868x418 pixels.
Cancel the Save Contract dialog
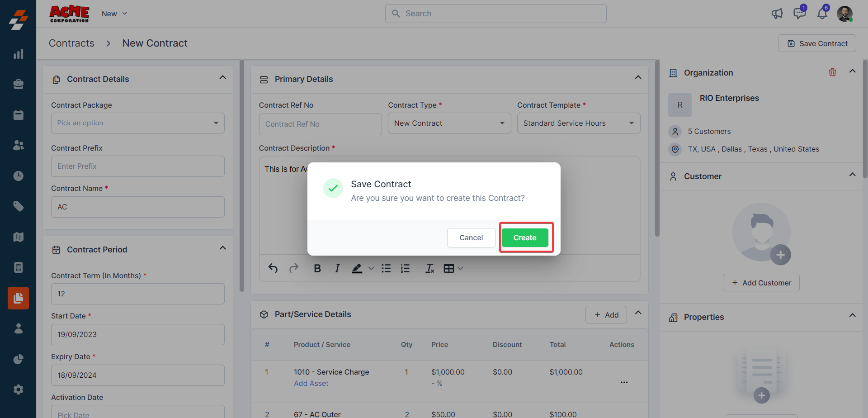pyautogui.click(x=471, y=237)
